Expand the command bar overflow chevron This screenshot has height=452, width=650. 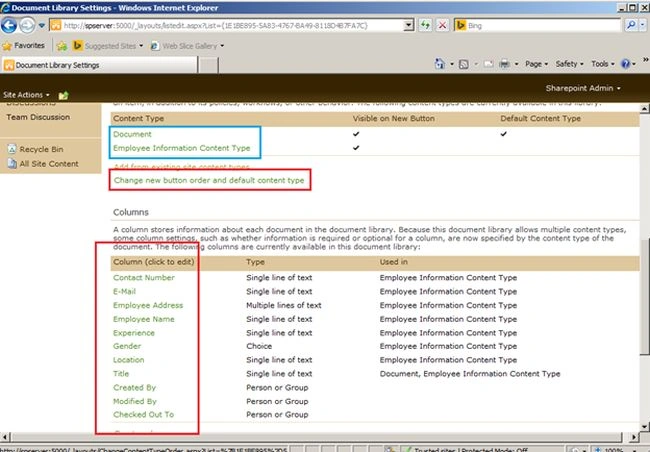(x=645, y=60)
